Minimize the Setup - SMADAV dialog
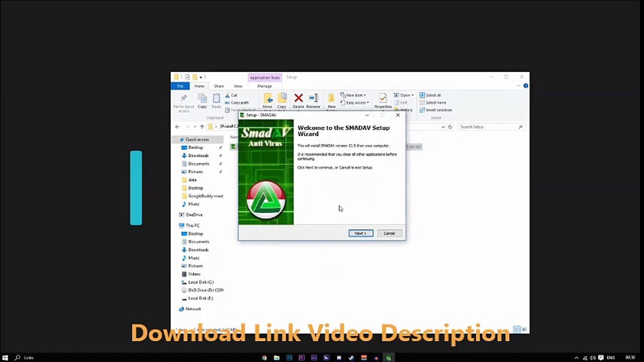 pos(367,115)
